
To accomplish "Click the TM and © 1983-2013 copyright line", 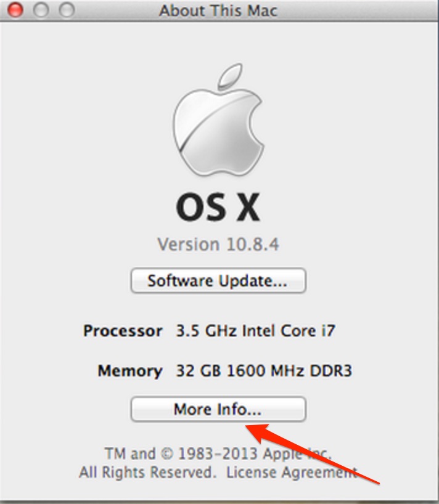I will [x=218, y=453].
